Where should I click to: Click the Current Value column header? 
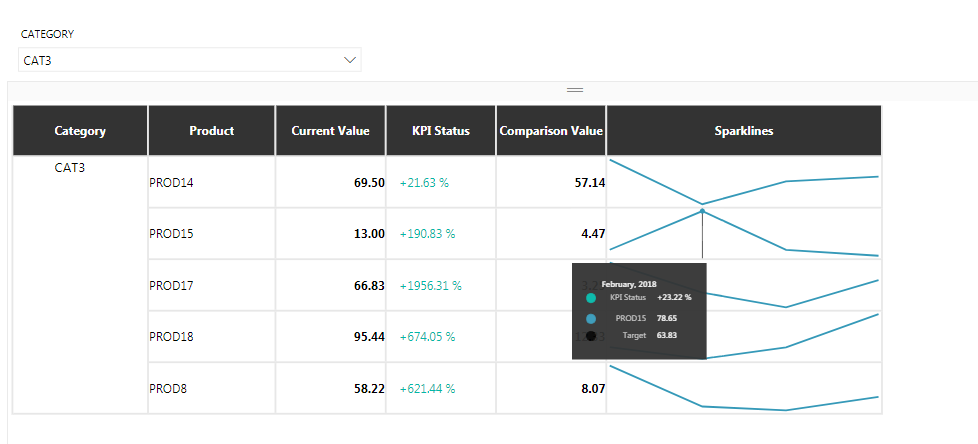point(331,131)
